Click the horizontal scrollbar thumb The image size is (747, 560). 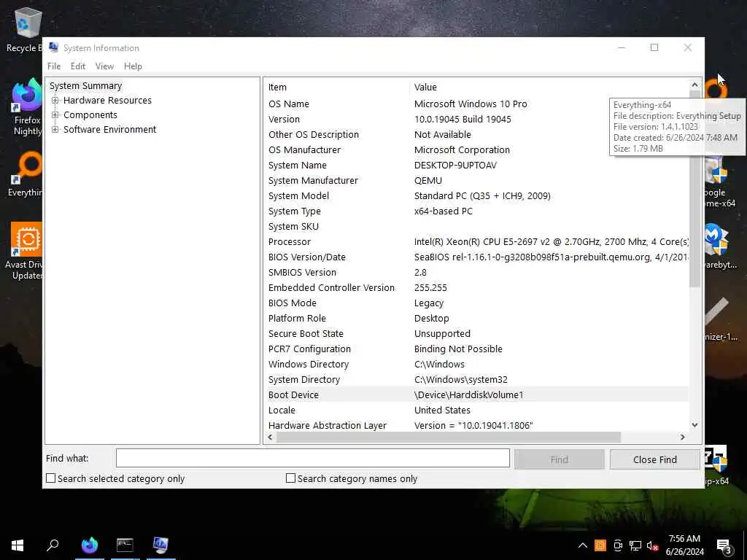[x=449, y=437]
